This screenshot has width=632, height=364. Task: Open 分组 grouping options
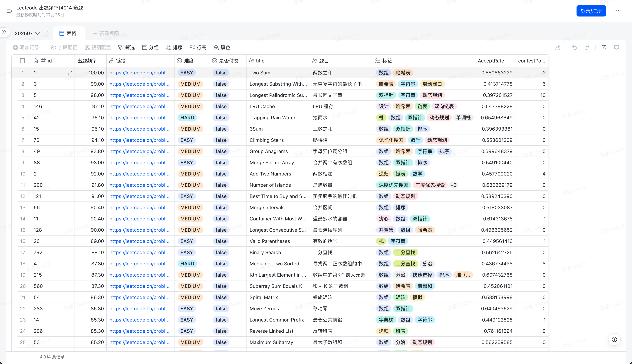click(150, 48)
